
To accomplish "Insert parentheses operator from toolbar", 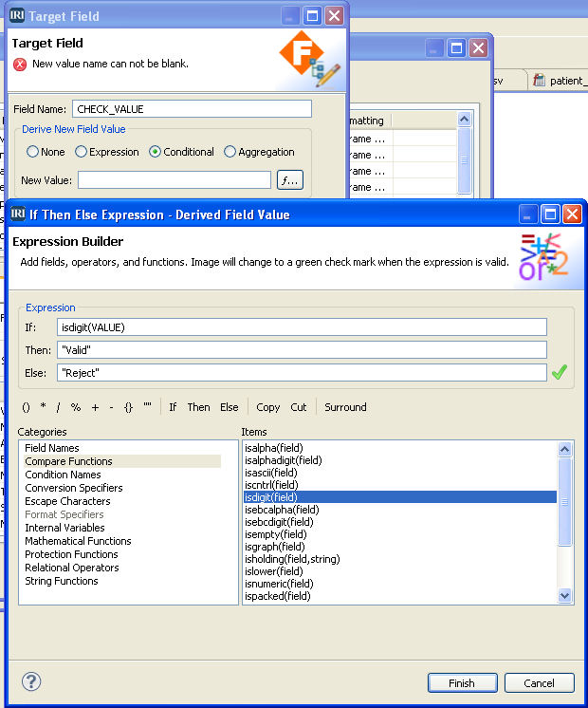I will click(x=27, y=407).
